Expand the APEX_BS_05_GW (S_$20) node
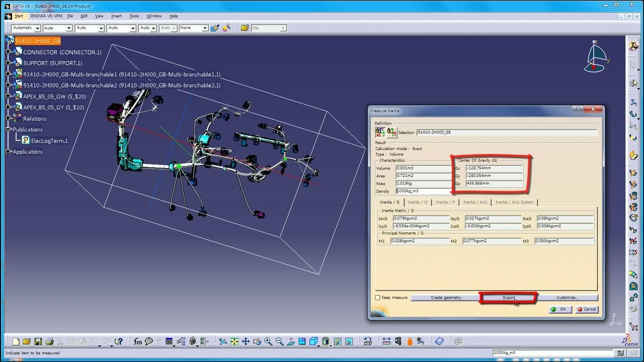The width and height of the screenshot is (644, 362). [8, 96]
